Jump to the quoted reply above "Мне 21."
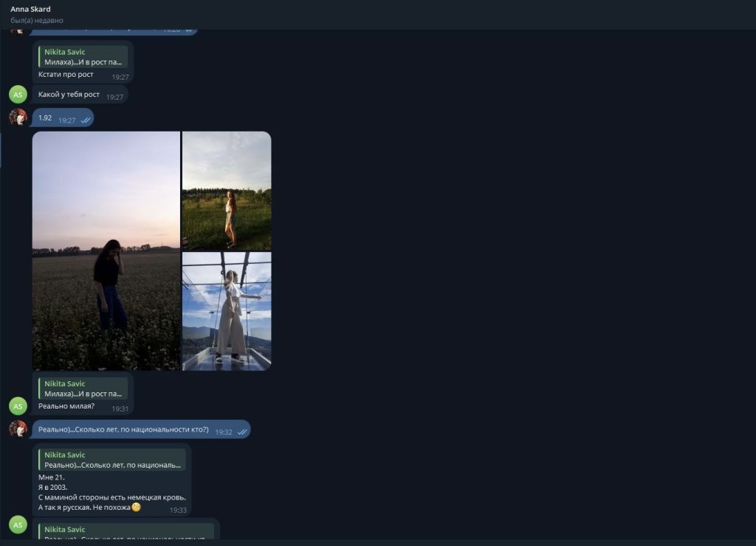 click(112, 460)
